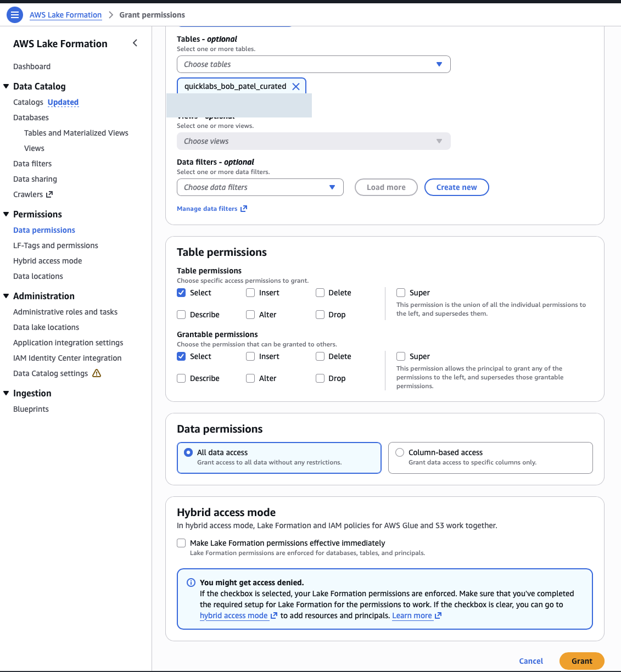Image resolution: width=621 pixels, height=672 pixels.
Task: Open the Choose views dropdown
Action: pos(314,141)
